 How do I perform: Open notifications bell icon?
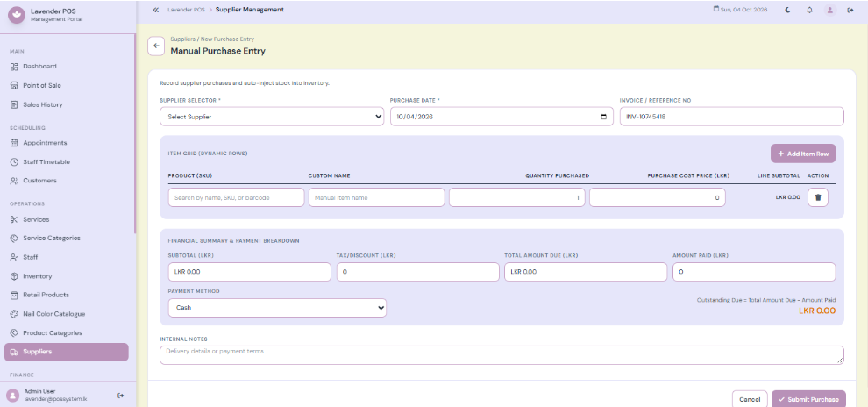tap(809, 10)
